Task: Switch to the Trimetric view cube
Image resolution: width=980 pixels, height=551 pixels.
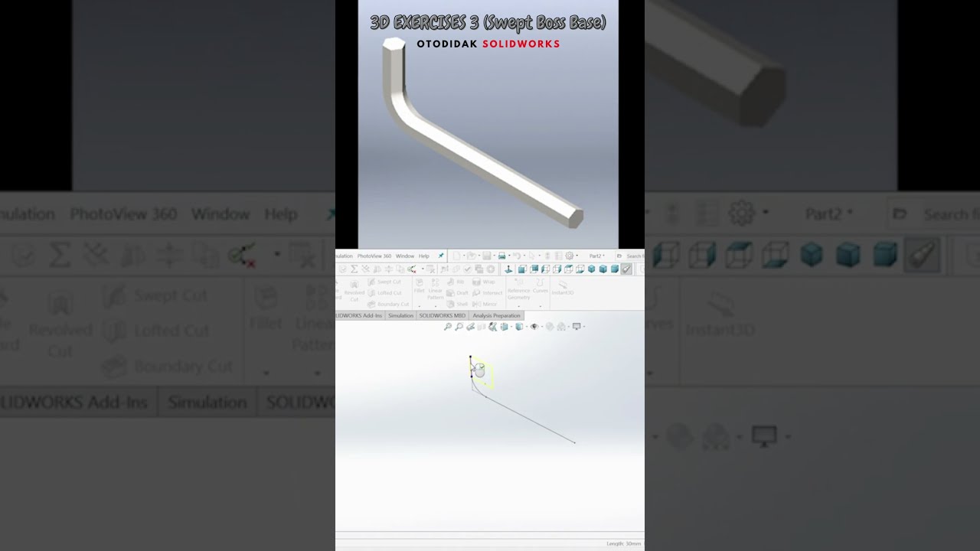Action: [x=603, y=269]
